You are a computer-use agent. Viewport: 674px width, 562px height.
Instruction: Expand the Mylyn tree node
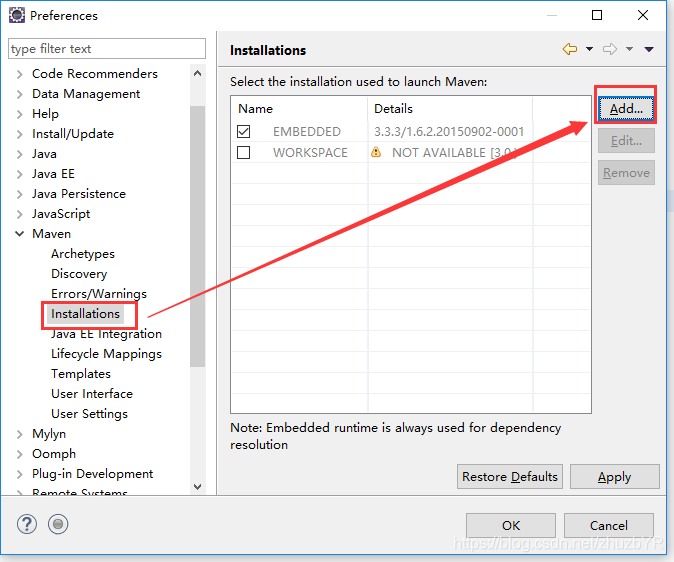(x=19, y=434)
